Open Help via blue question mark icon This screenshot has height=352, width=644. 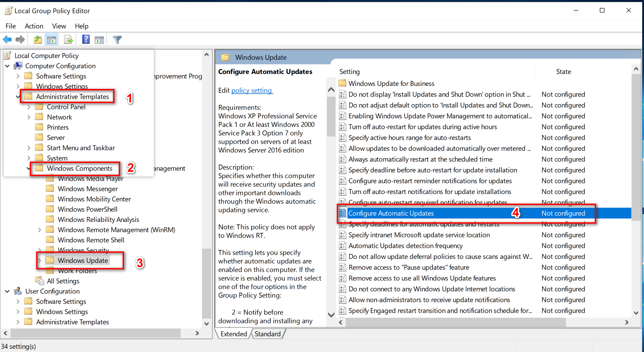click(x=86, y=40)
